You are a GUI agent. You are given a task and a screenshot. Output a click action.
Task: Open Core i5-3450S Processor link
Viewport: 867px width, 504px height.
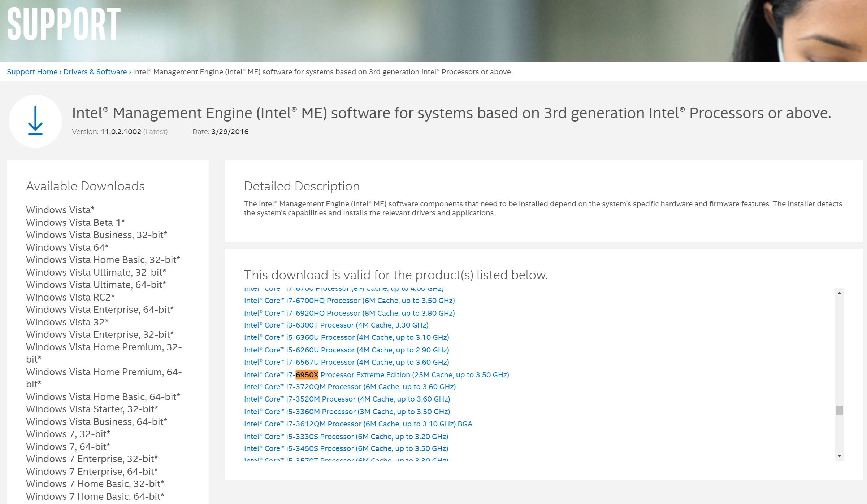pos(346,448)
